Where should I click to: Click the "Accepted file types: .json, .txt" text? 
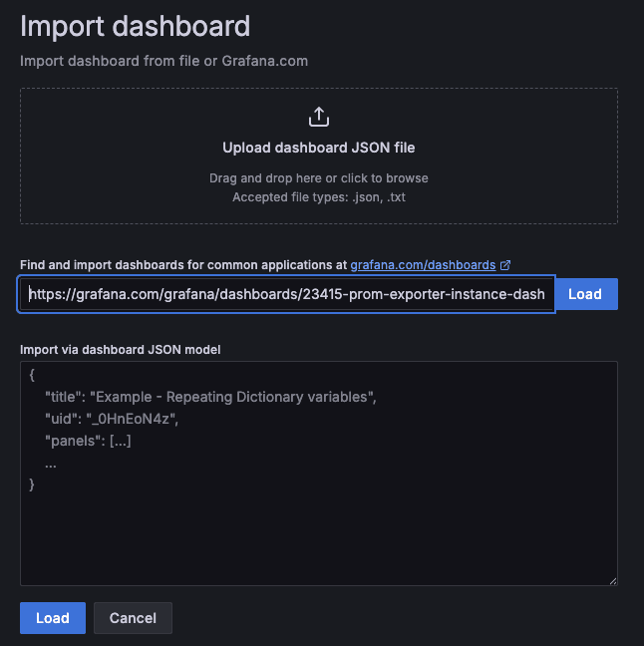point(319,196)
